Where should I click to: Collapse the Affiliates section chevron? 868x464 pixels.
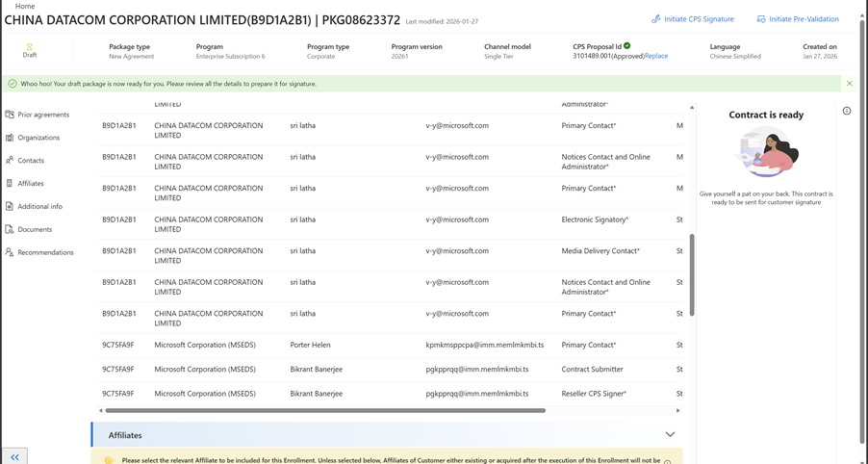point(670,435)
